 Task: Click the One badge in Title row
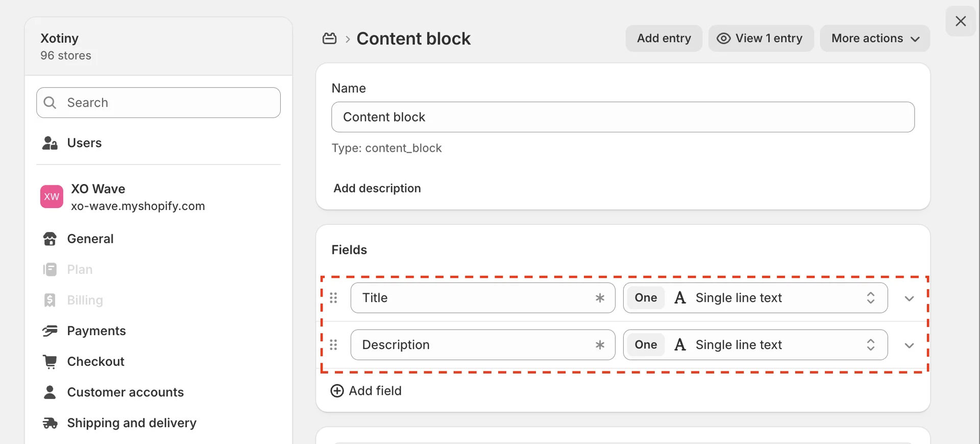(x=646, y=298)
